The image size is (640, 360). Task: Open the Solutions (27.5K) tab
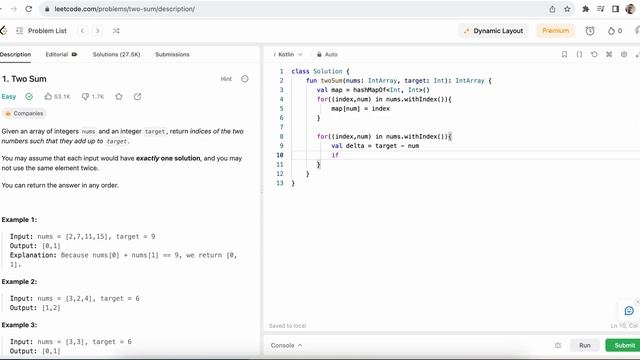click(116, 54)
